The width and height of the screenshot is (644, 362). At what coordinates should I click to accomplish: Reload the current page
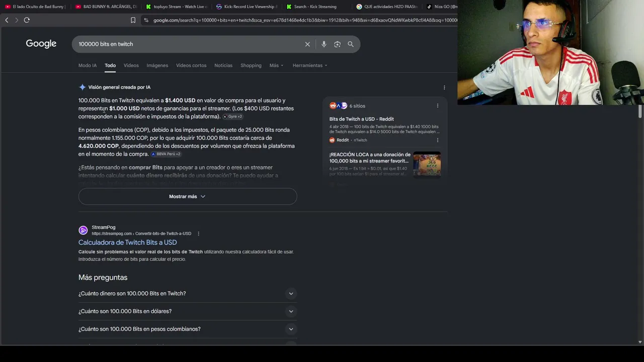(x=27, y=20)
